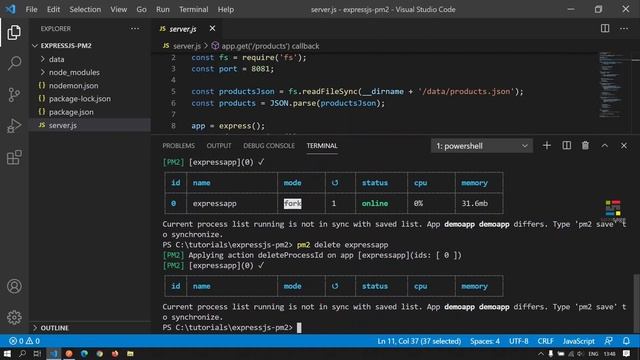Create a new terminal with plus icon

point(547,146)
